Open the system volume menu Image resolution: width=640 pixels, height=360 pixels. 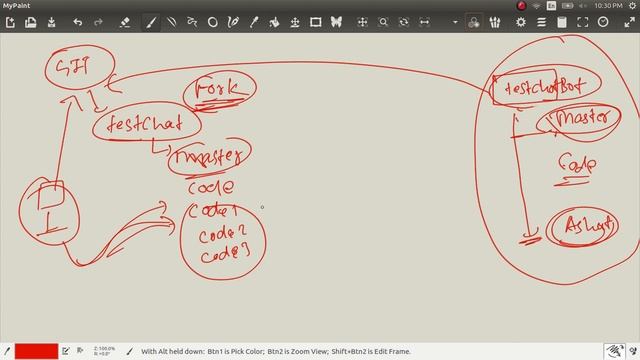(x=583, y=6)
